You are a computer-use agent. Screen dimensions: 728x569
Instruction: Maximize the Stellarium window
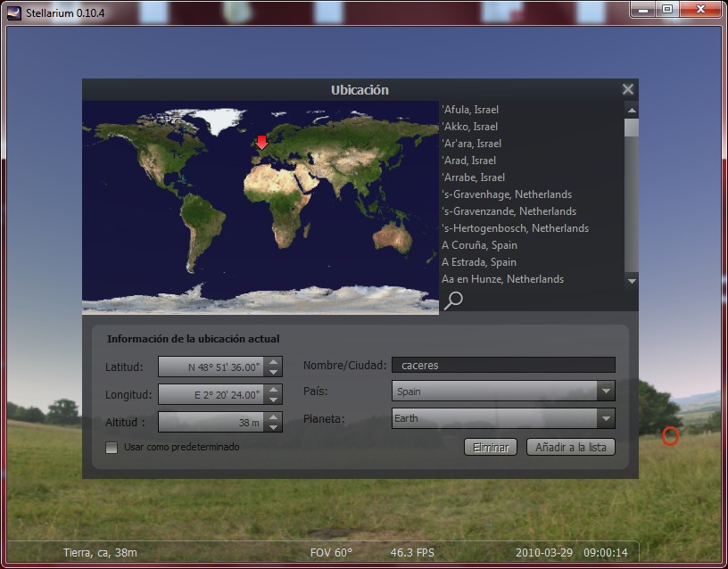tap(667, 10)
